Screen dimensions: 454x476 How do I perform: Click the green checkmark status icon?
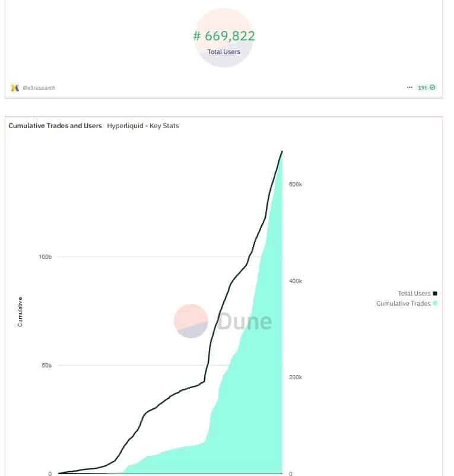pyautogui.click(x=433, y=87)
